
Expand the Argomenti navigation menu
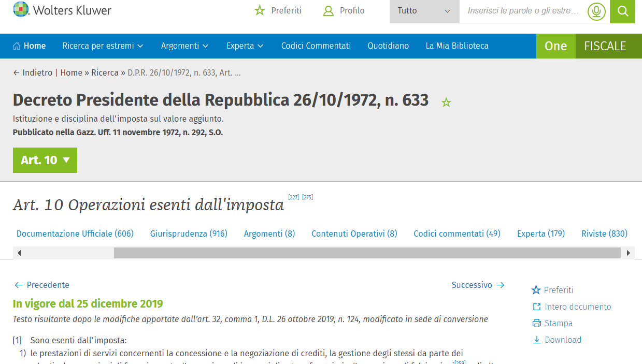point(184,46)
